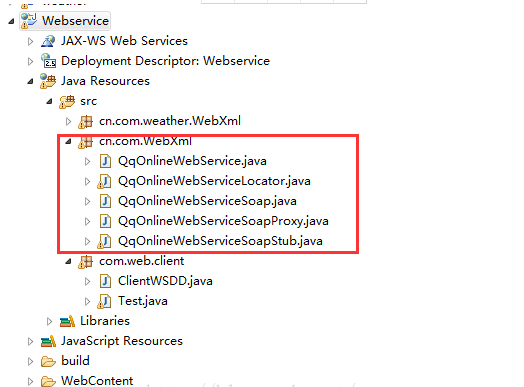
Task: Select 'QqOnlineWebServiceSoap.java' file name
Action: 207,201
